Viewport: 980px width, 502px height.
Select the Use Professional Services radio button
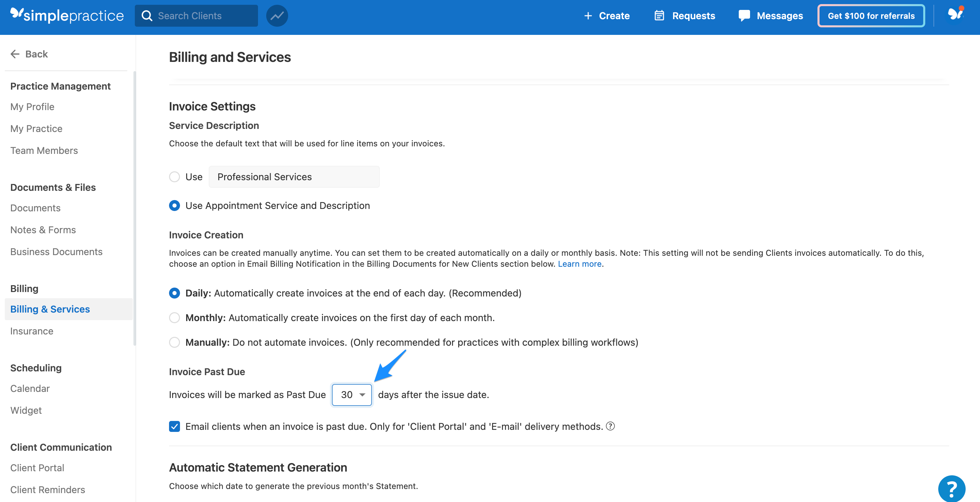coord(174,176)
